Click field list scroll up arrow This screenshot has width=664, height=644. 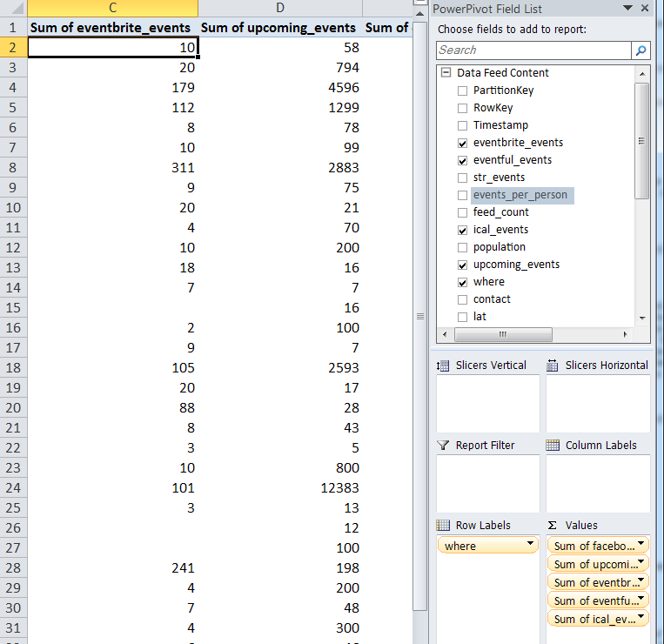642,74
